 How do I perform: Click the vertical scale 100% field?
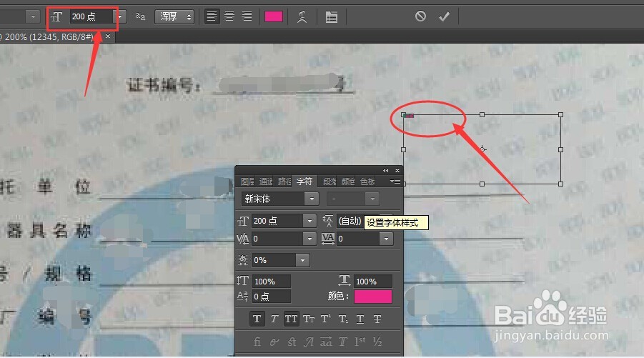[272, 282]
